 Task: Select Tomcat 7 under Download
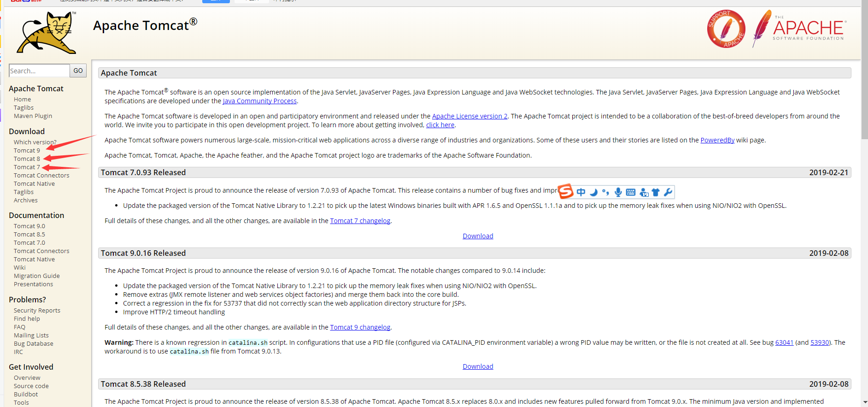(27, 167)
